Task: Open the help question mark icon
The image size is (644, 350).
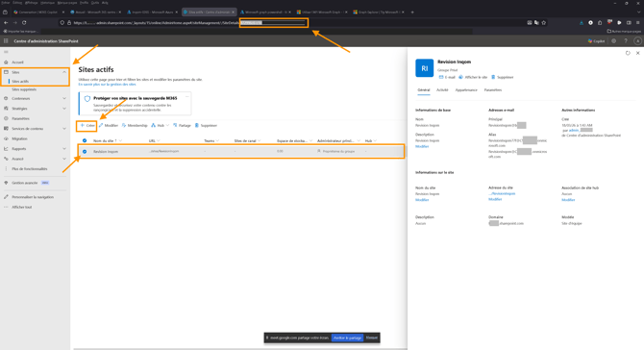Action: (626, 41)
